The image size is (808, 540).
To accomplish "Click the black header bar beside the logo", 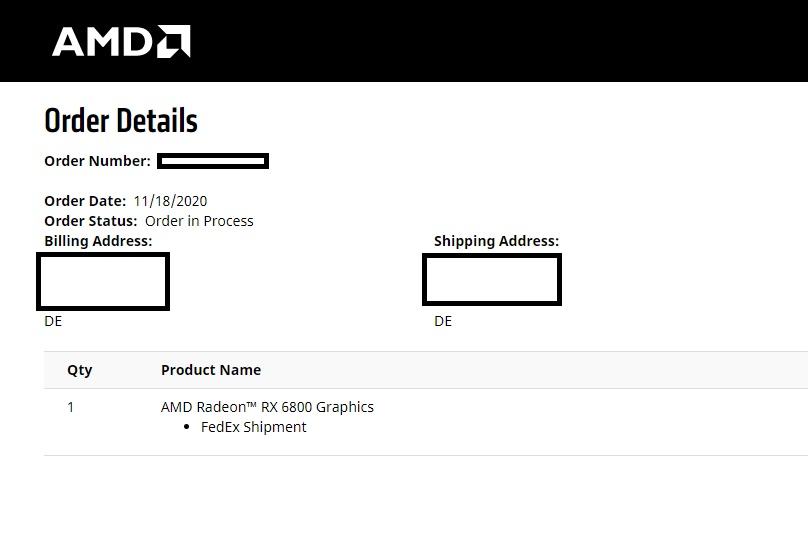I will click(x=500, y=41).
